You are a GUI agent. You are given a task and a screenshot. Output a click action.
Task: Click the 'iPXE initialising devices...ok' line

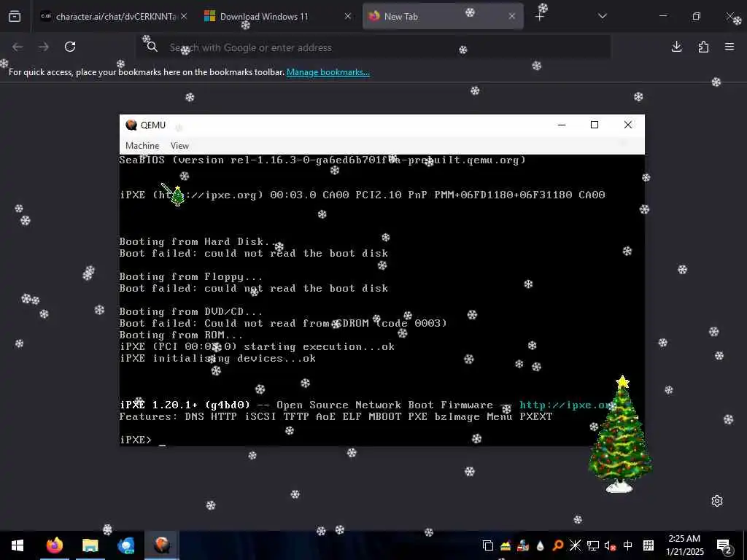pos(217,358)
